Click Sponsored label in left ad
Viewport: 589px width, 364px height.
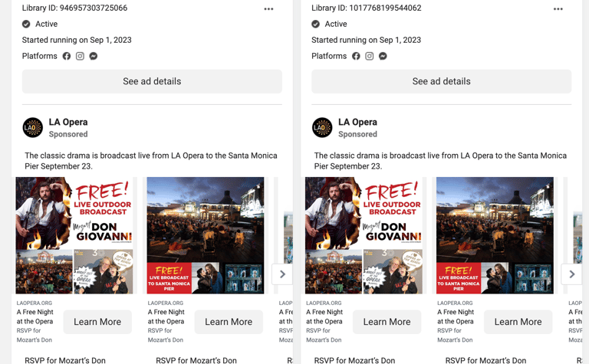point(68,134)
